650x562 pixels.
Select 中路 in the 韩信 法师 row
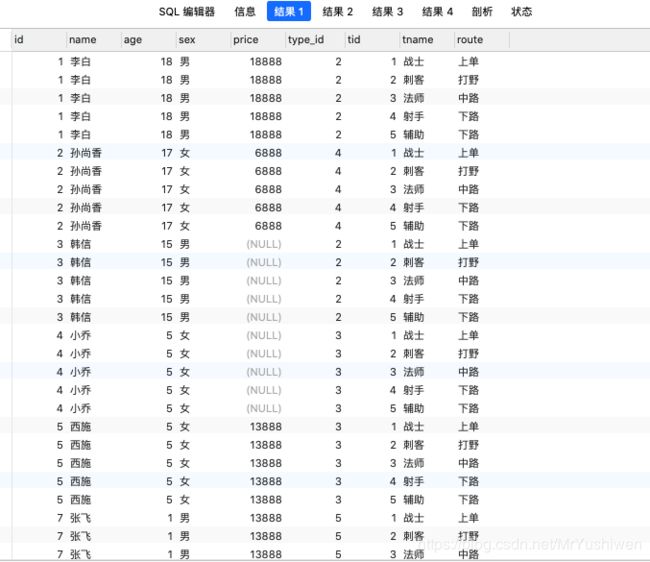tap(468, 281)
